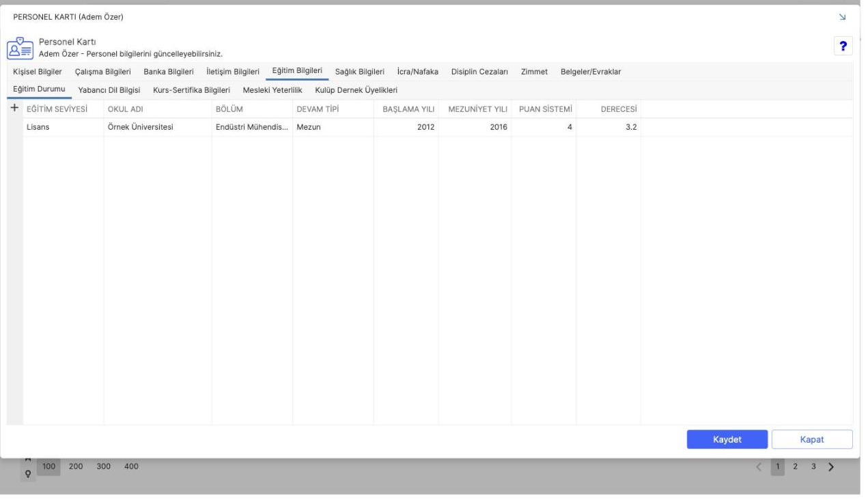Click the BÖLÜM column header

point(252,109)
